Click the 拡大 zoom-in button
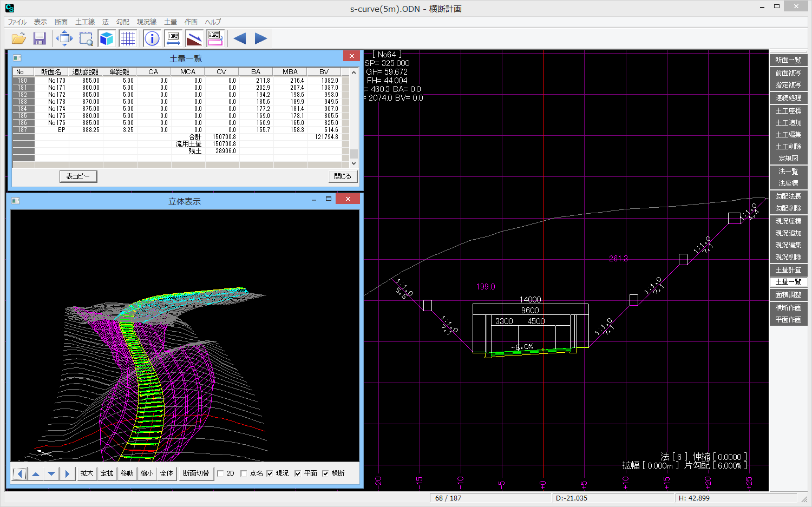The width and height of the screenshot is (812, 507). coord(87,473)
